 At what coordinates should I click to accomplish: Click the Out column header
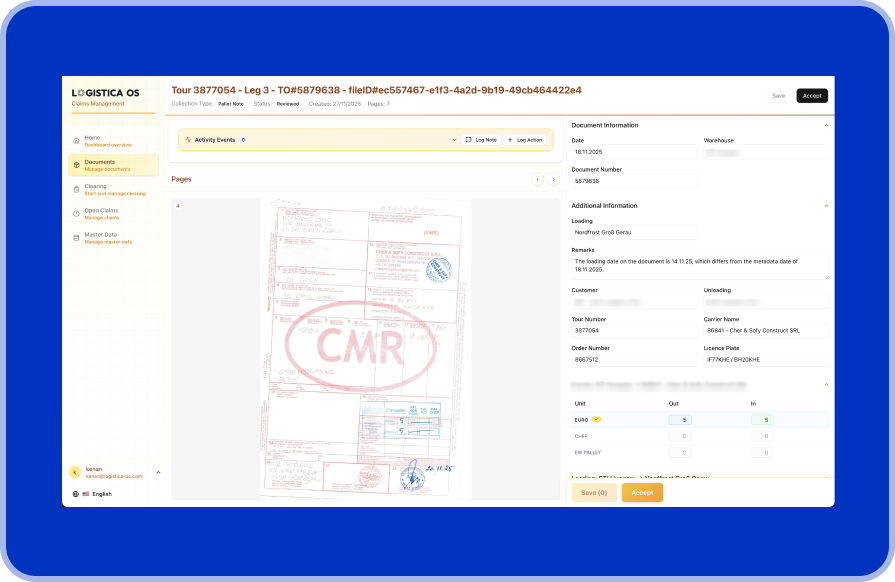click(x=674, y=403)
